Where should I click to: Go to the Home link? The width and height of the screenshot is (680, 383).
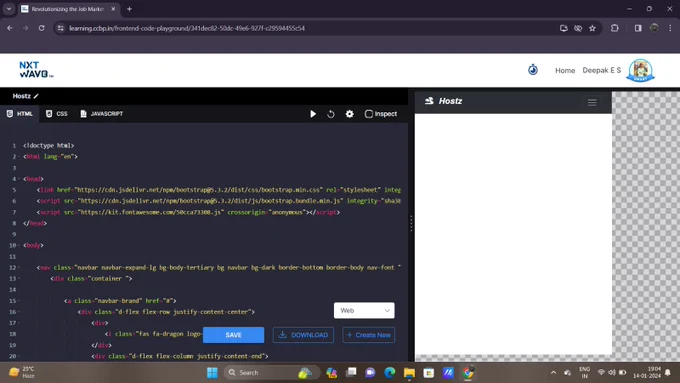click(565, 70)
